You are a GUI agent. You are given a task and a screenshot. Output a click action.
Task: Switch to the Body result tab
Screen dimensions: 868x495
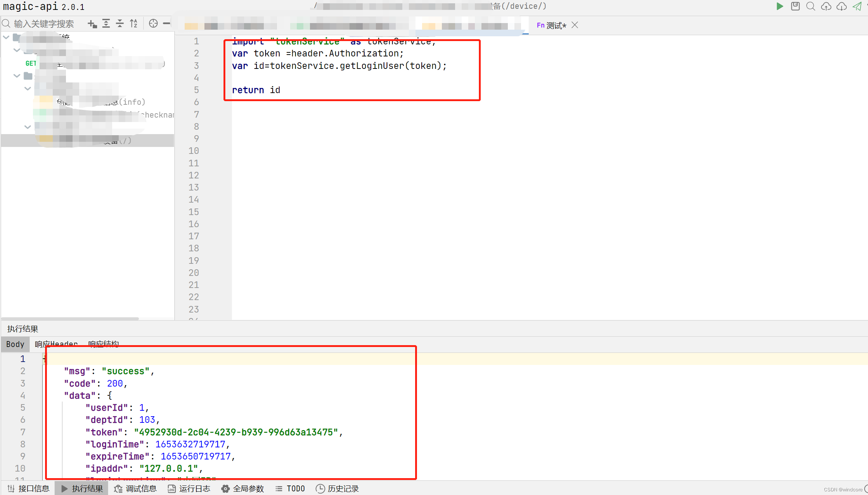click(15, 344)
